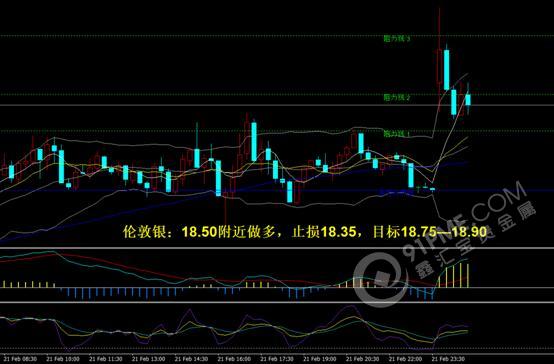
Task: Click the tall red spike candle wick at top
Action: point(440,28)
